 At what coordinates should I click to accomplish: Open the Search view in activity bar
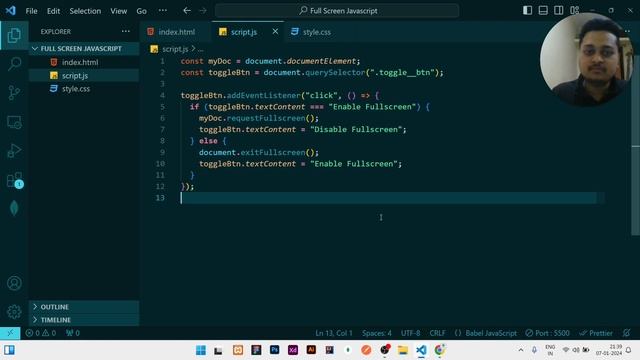click(x=14, y=64)
